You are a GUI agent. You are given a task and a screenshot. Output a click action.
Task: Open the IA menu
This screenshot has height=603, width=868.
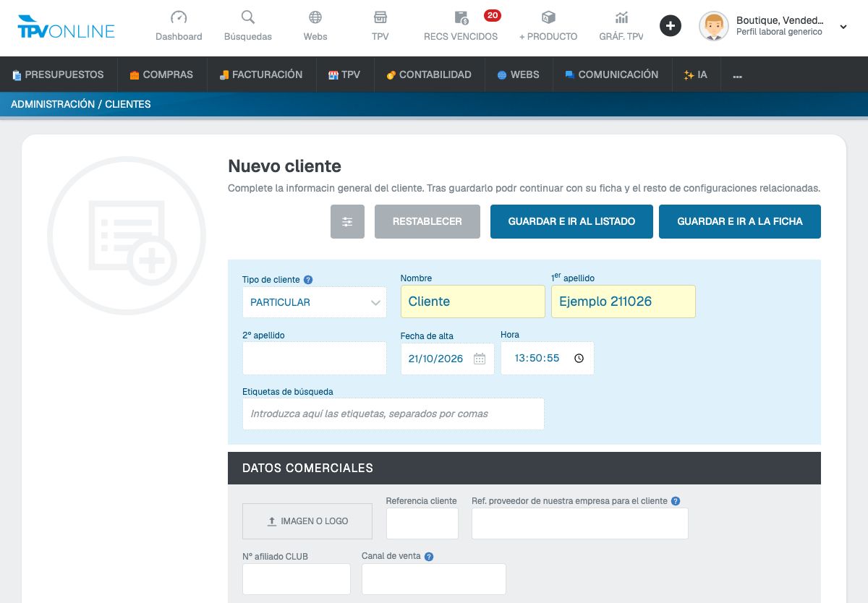tap(695, 74)
